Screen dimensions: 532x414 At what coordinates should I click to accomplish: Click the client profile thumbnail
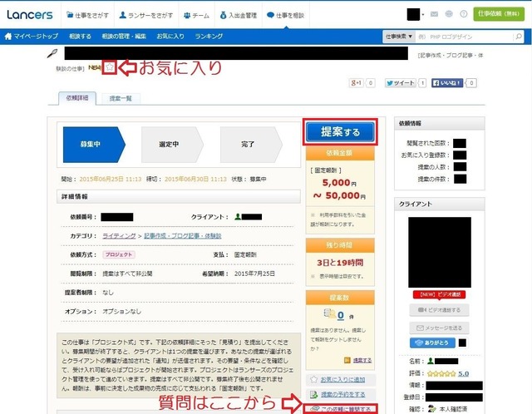tap(440, 253)
